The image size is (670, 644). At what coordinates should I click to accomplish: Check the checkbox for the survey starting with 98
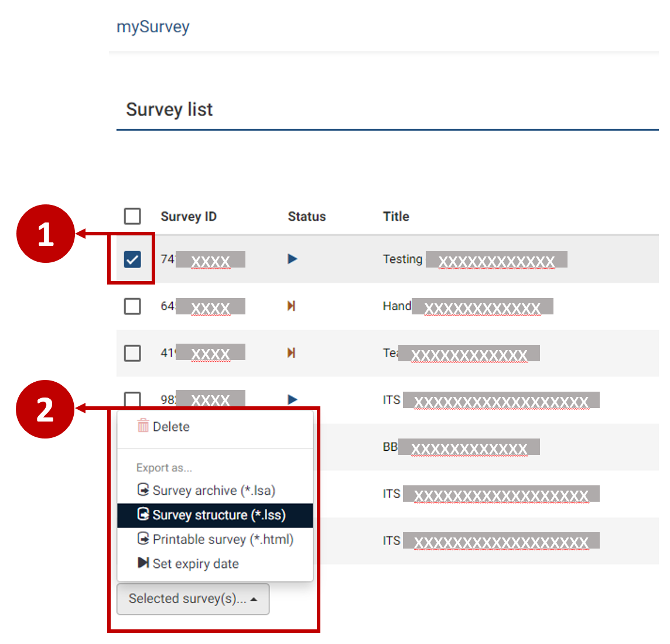click(x=132, y=399)
